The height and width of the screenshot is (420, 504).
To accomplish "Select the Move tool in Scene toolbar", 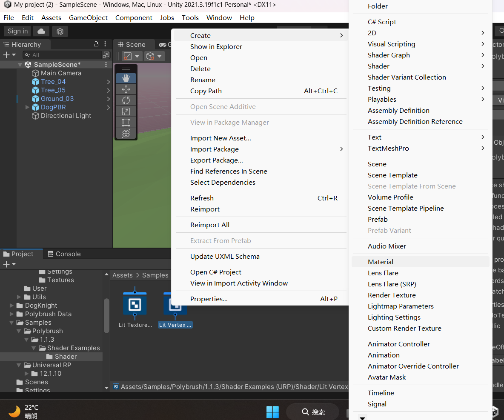I will pos(126,89).
